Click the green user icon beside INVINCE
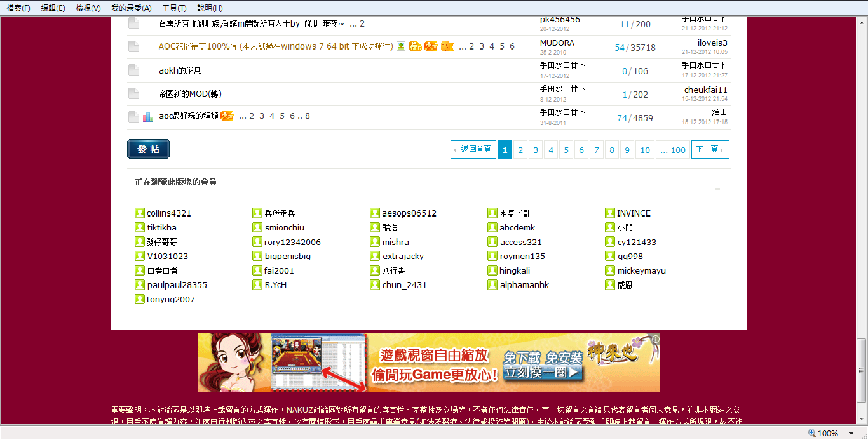Viewport: 868px width, 440px height. [x=610, y=213]
